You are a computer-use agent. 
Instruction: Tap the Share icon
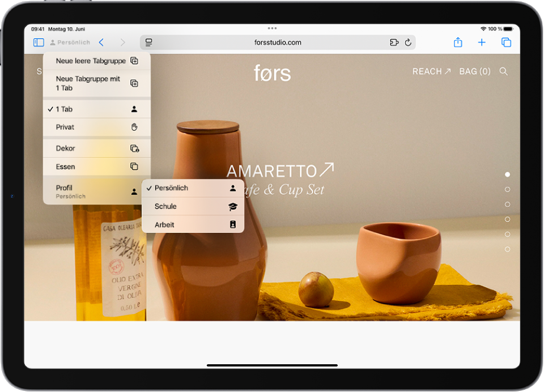(458, 42)
